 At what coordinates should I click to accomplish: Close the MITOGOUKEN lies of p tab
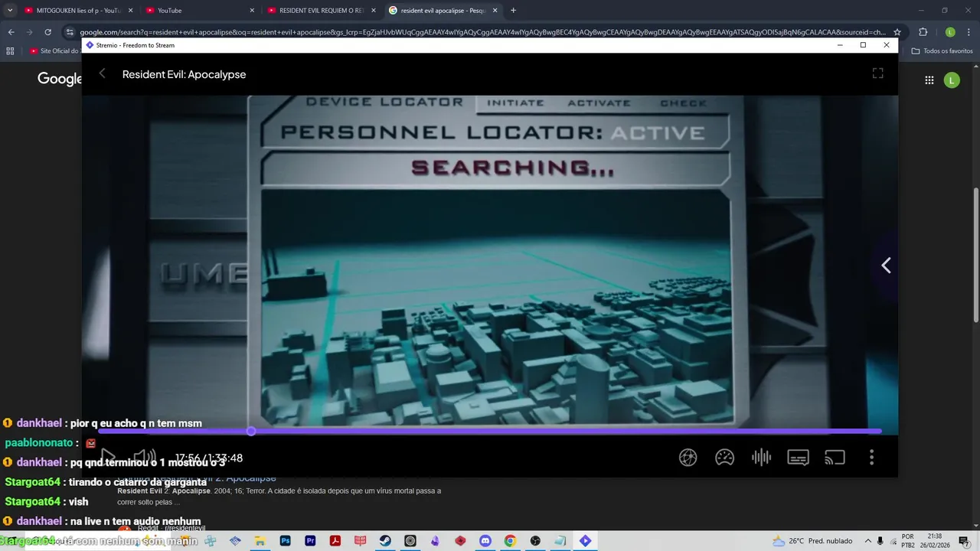coord(130,11)
